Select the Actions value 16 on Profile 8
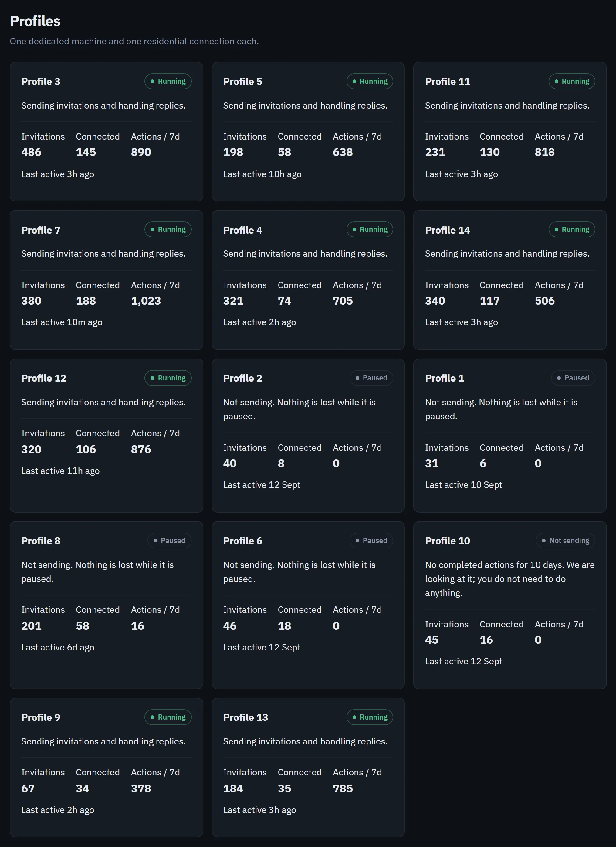Screen dimensions: 616x847 137,626
